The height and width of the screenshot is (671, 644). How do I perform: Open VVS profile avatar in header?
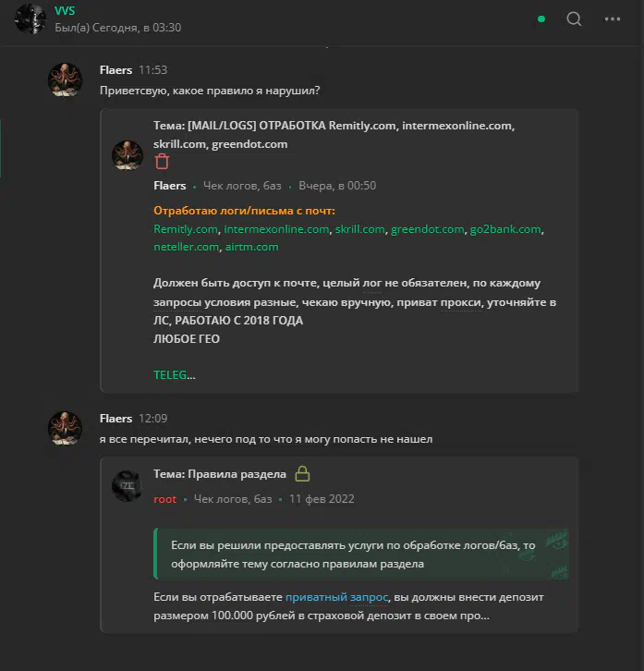[30, 19]
